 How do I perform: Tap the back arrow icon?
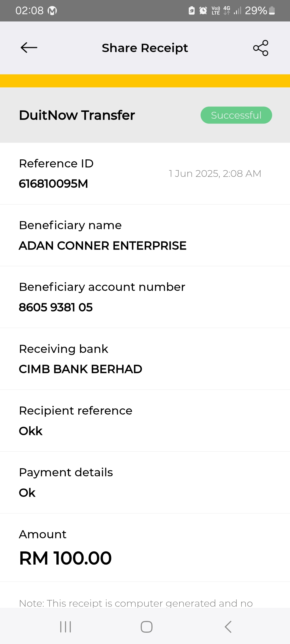pos(29,48)
